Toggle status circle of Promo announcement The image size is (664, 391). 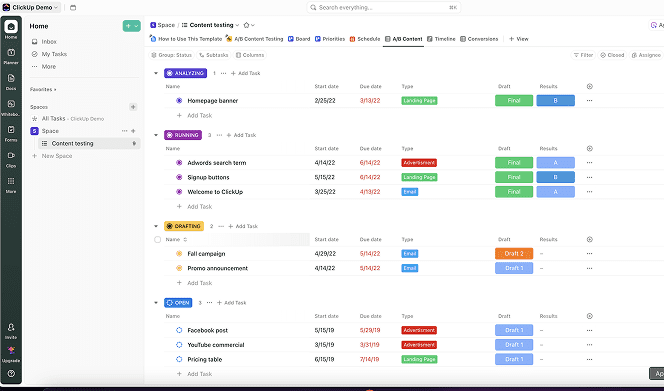[x=179, y=268]
